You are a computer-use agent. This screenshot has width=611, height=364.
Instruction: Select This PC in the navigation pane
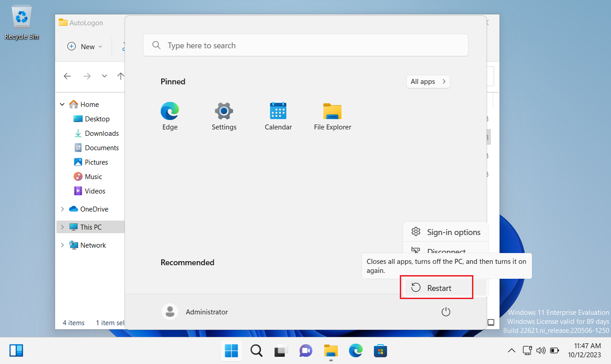coord(85,227)
